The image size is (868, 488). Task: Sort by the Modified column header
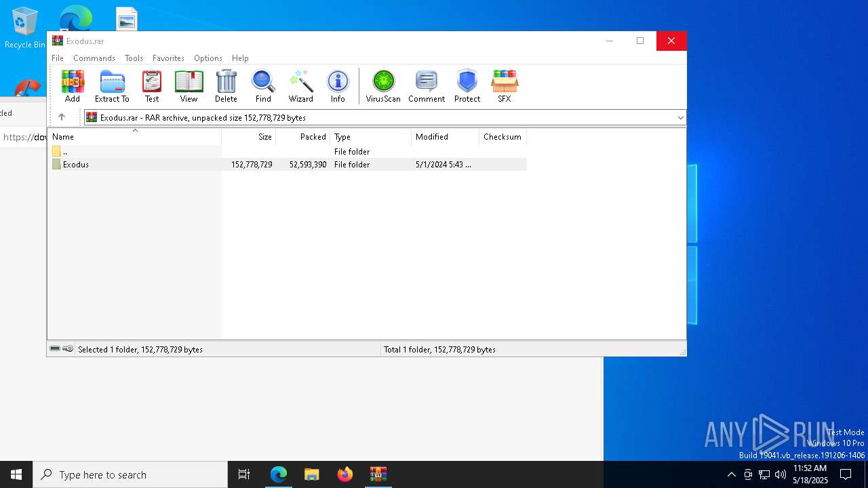[x=446, y=137]
